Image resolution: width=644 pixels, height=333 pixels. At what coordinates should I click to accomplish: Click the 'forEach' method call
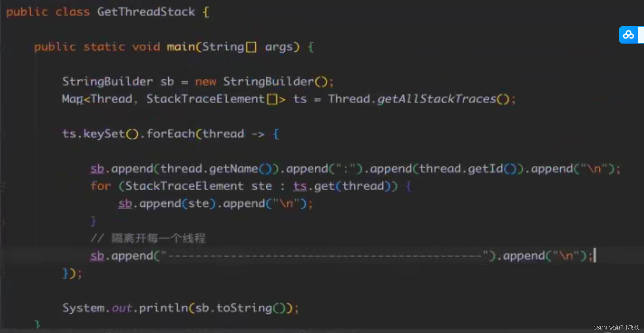coord(171,134)
